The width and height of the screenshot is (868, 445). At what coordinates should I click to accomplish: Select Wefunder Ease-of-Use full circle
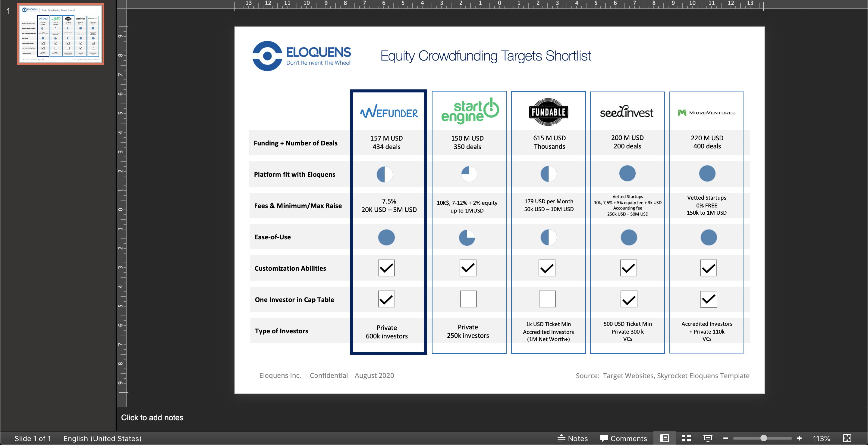(386, 237)
